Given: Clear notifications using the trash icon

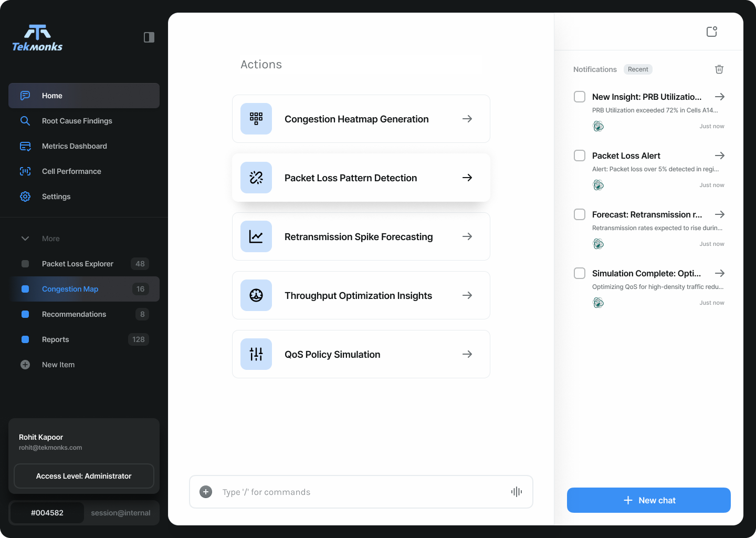Looking at the screenshot, I should [719, 69].
